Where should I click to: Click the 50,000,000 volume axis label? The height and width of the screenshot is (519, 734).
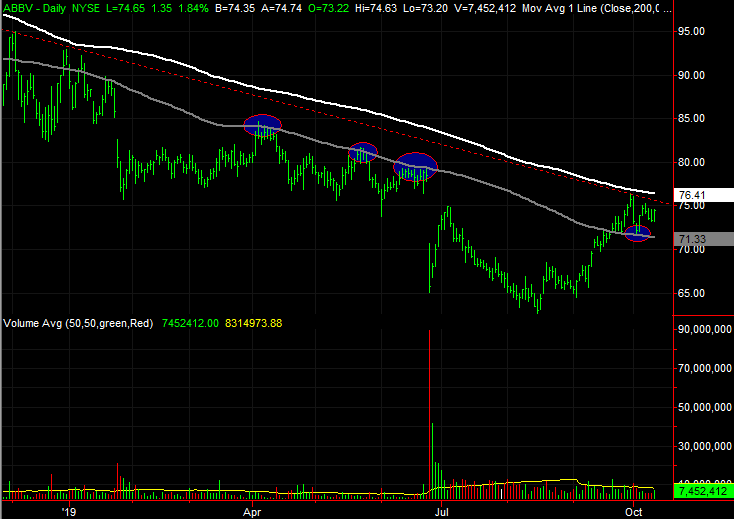click(x=705, y=408)
